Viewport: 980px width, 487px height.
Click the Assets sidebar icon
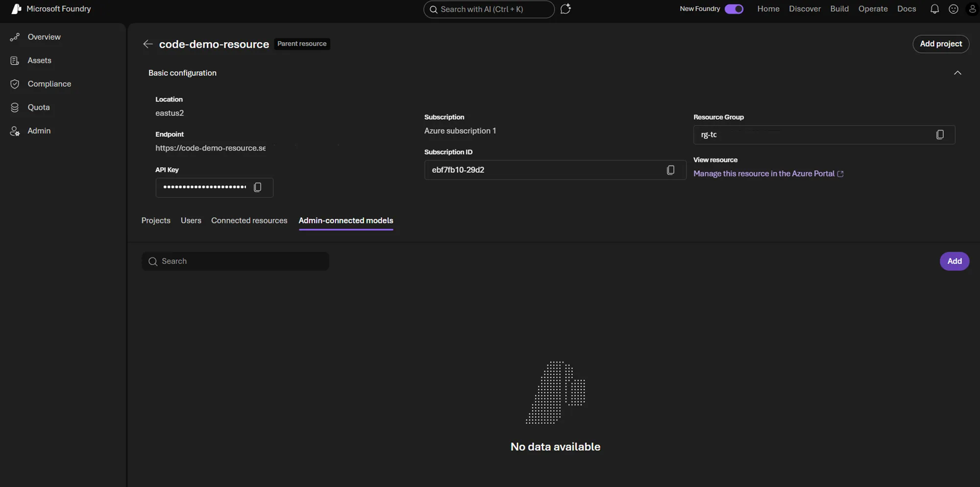click(x=15, y=60)
